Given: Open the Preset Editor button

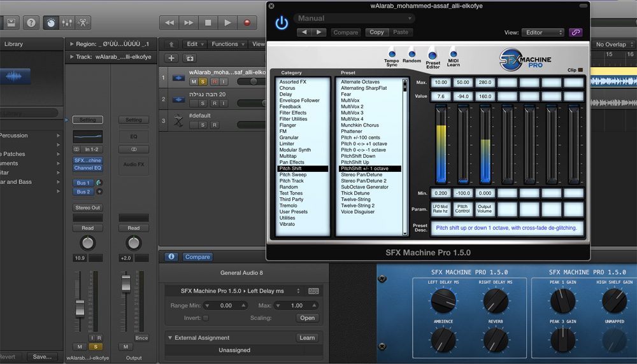Looking at the screenshot, I should click(433, 55).
